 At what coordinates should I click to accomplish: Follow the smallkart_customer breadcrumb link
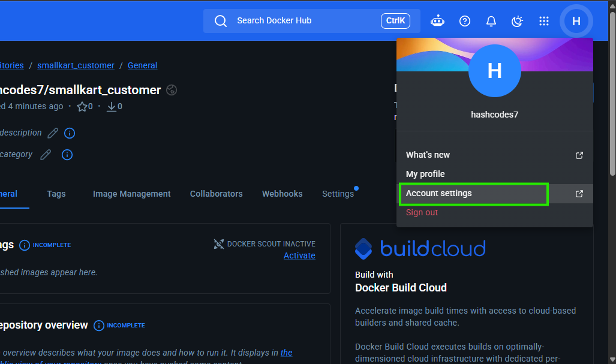tap(76, 65)
